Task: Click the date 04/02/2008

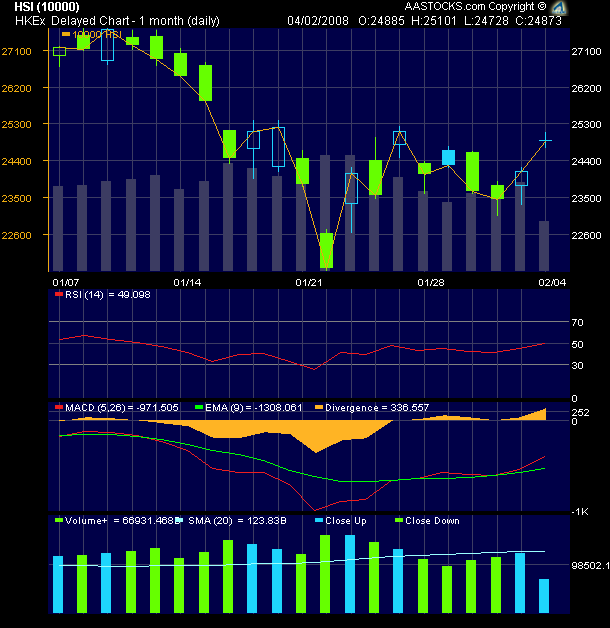Action: [x=318, y=20]
